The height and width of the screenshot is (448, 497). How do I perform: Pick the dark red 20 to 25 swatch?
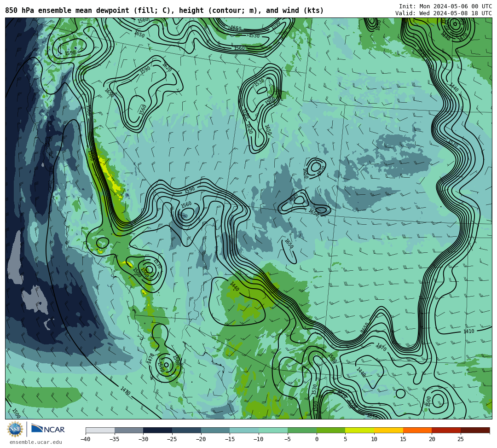pyautogui.click(x=446, y=430)
